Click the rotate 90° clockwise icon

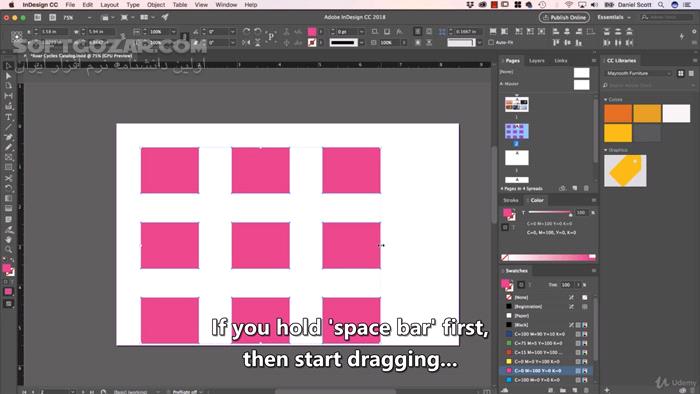point(246,31)
